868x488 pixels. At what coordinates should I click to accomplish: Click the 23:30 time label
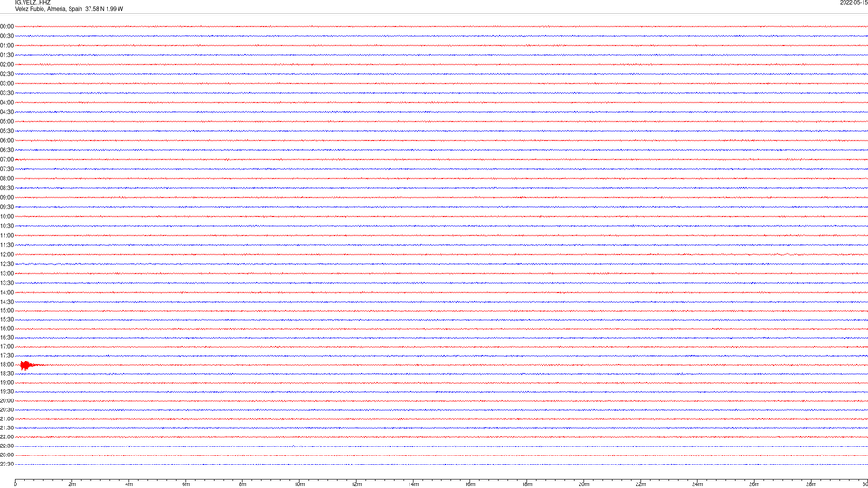(6, 465)
